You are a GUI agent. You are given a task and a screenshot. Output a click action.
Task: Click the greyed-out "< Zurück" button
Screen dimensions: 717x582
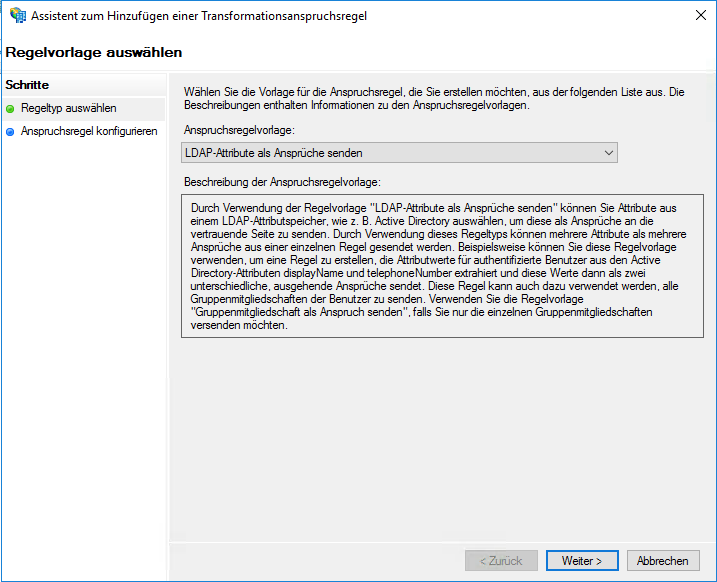tap(501, 561)
